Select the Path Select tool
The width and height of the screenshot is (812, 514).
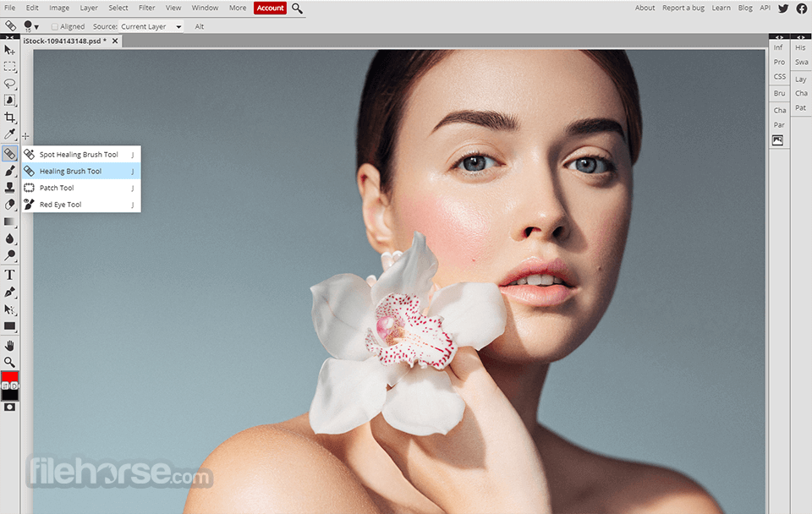click(x=9, y=309)
